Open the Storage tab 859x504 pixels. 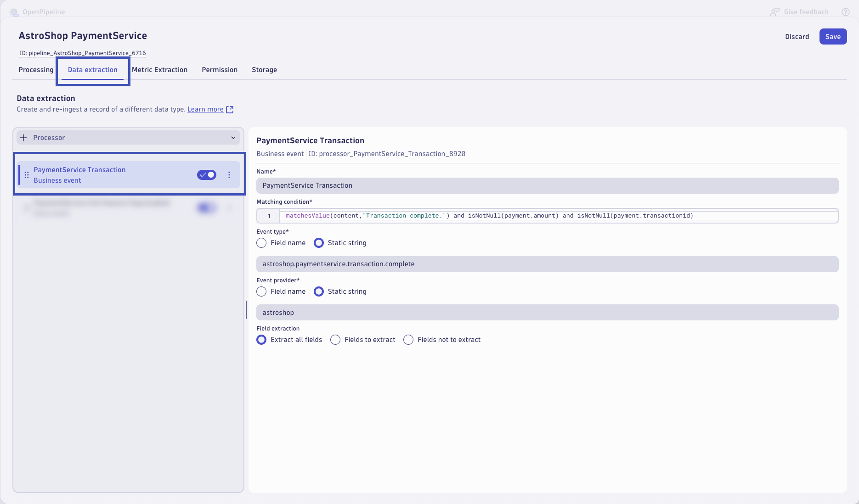264,70
